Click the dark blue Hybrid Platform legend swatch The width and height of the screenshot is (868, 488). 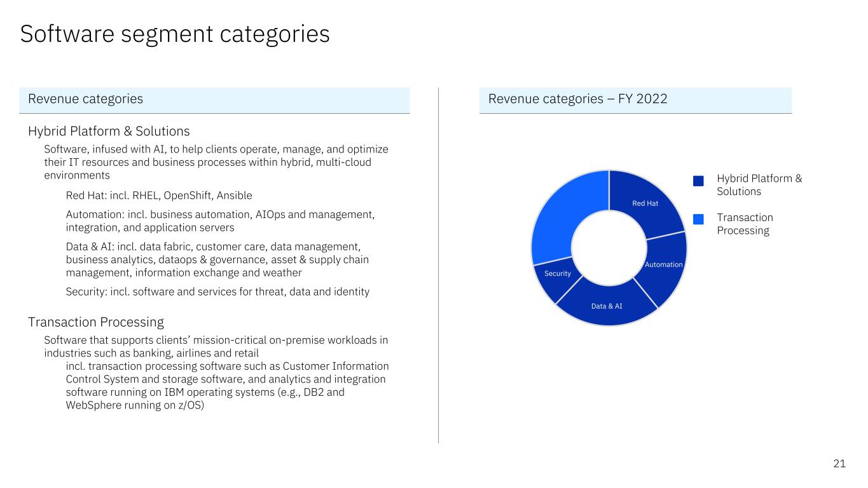pyautogui.click(x=698, y=181)
